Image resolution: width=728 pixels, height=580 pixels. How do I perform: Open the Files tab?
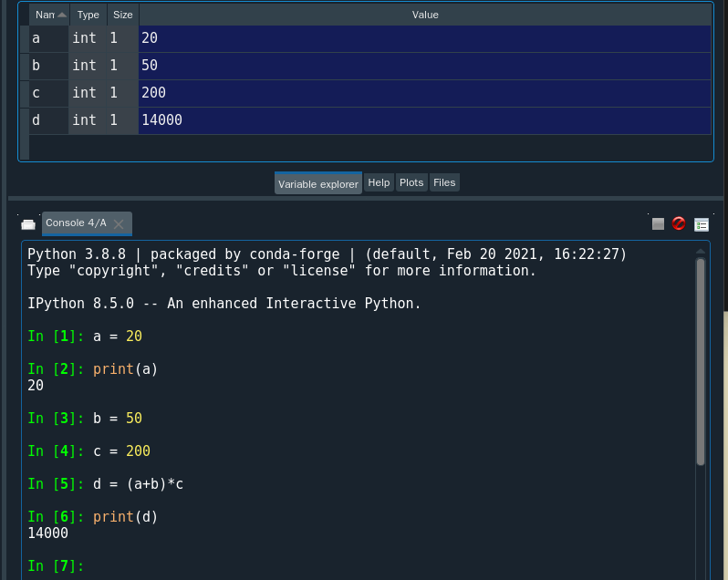click(444, 182)
